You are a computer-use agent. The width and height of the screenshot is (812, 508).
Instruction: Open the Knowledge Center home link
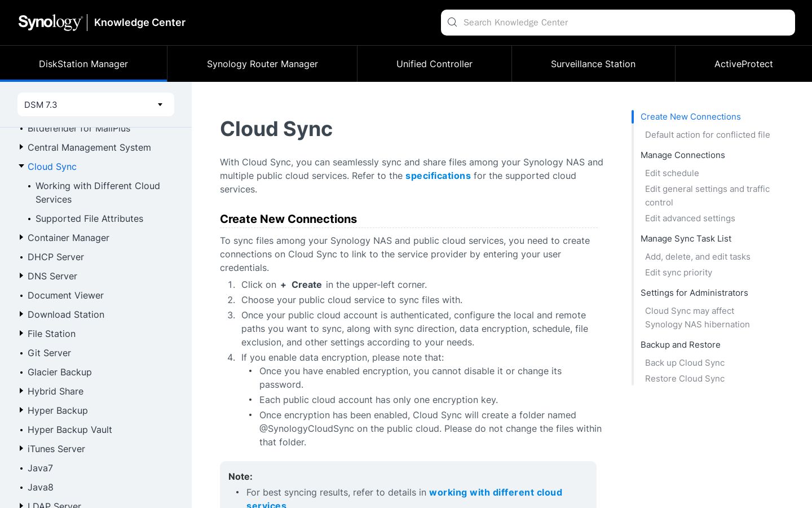(x=140, y=23)
